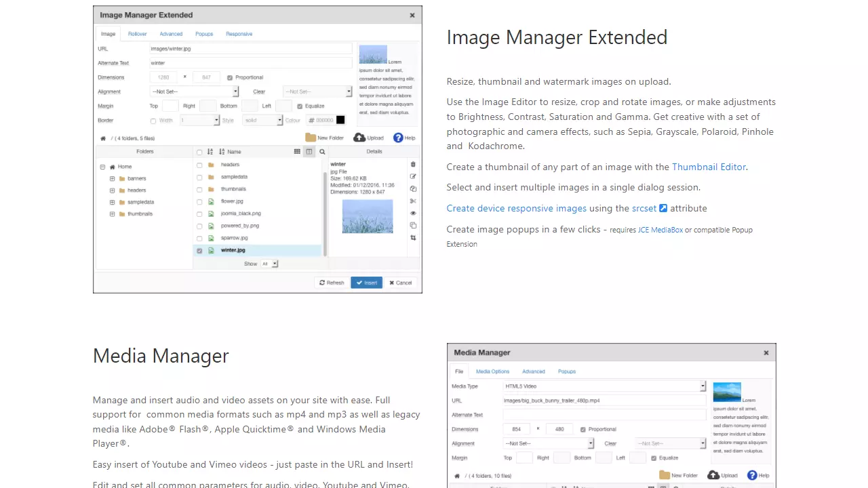Open the Border Width dropdown

click(199, 120)
